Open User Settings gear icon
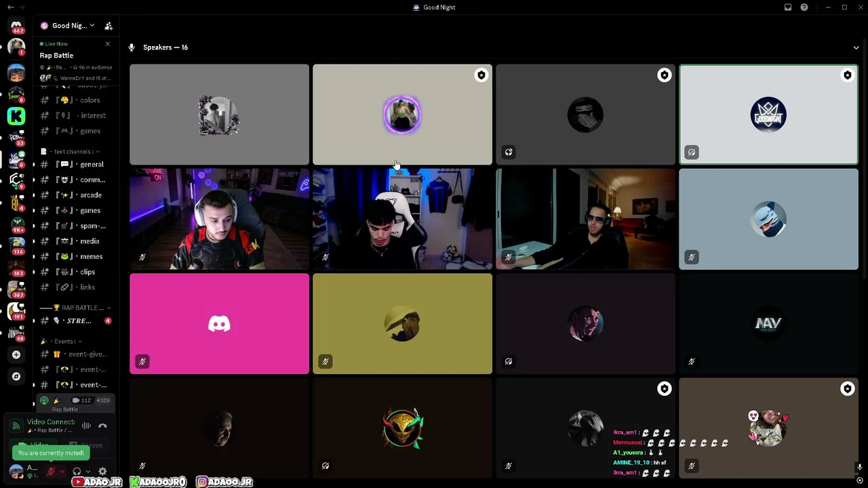Screen dimensions: 868x488 (102, 471)
